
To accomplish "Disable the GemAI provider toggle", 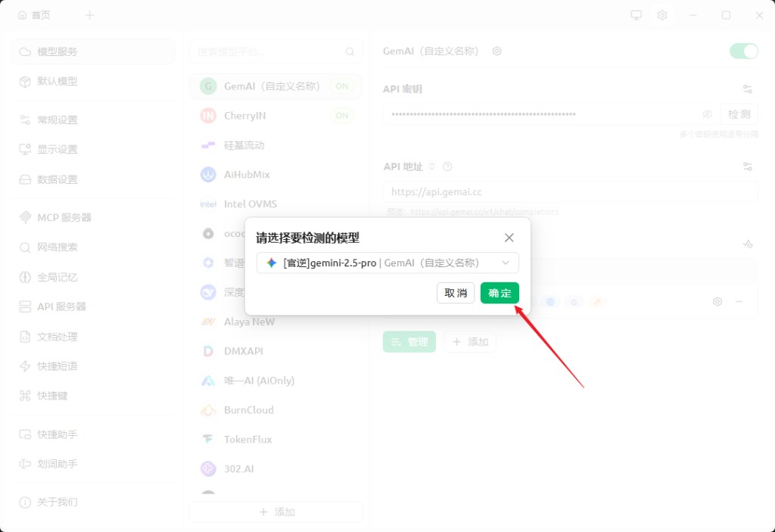I will point(742,51).
